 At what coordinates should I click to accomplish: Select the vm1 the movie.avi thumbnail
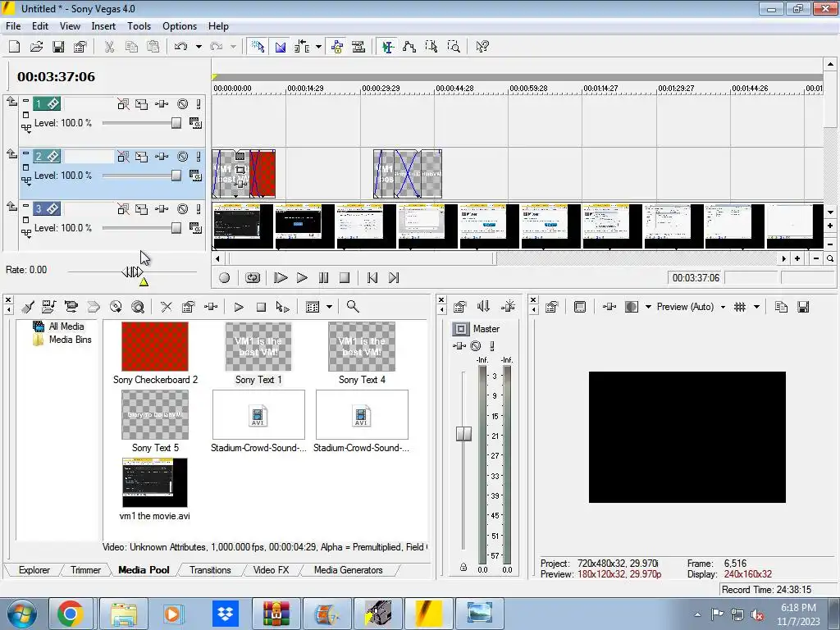[x=155, y=482]
